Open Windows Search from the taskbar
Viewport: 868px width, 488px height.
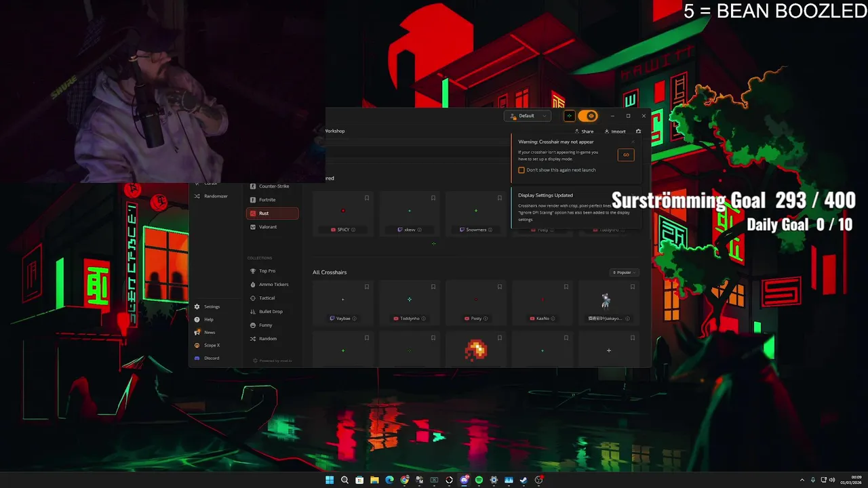(x=344, y=480)
